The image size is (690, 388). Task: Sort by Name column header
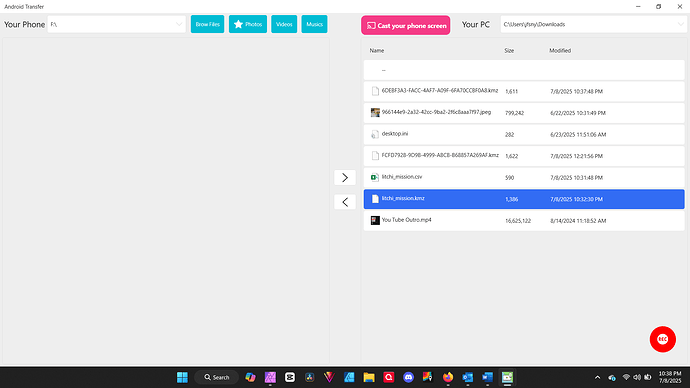377,51
